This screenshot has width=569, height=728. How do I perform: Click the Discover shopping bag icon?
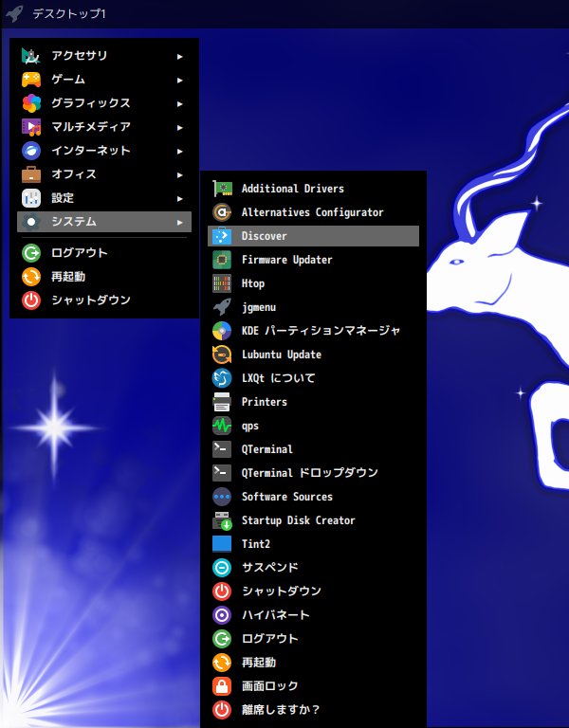(x=222, y=236)
